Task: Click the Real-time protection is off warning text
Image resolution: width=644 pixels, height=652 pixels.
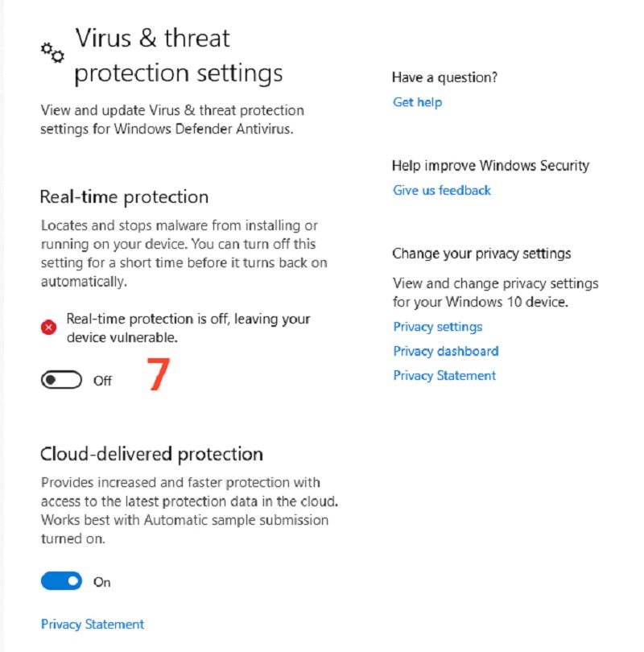Action: pos(188,328)
